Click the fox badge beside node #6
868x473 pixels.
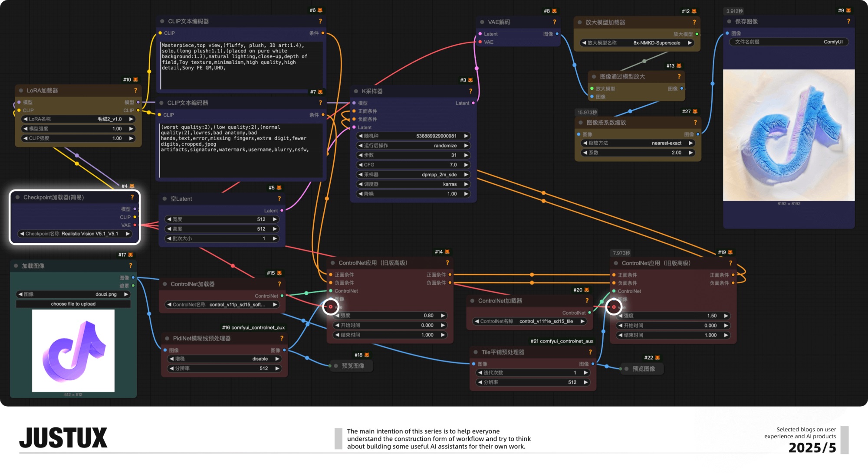pos(320,10)
